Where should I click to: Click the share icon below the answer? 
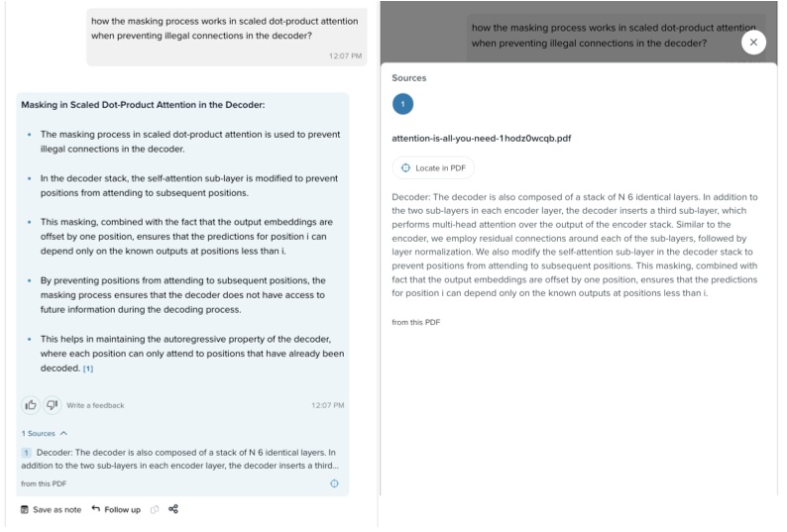tap(173, 509)
